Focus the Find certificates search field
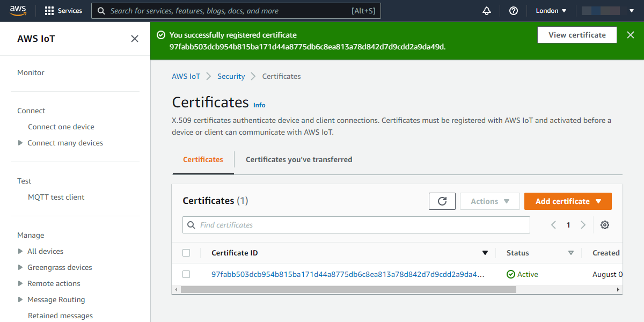This screenshot has width=644, height=322. pyautogui.click(x=356, y=225)
